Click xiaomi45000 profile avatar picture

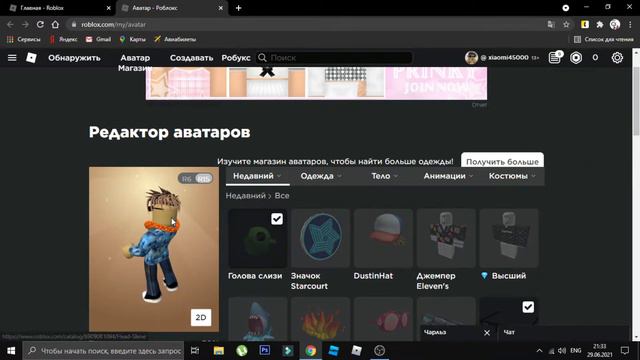pos(471,58)
